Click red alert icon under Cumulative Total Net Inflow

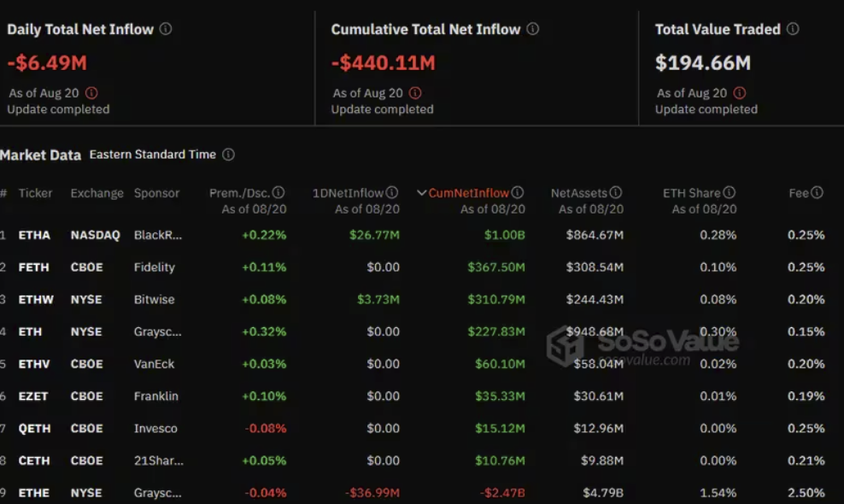(415, 93)
